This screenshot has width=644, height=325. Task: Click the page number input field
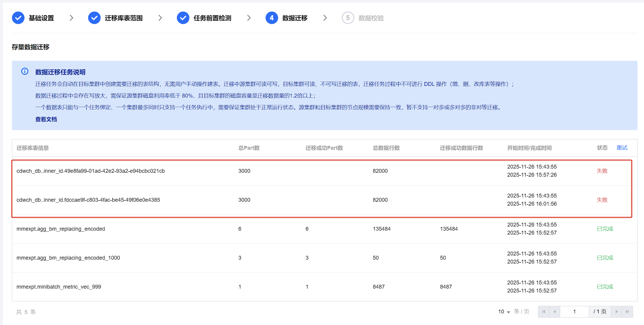(574, 312)
